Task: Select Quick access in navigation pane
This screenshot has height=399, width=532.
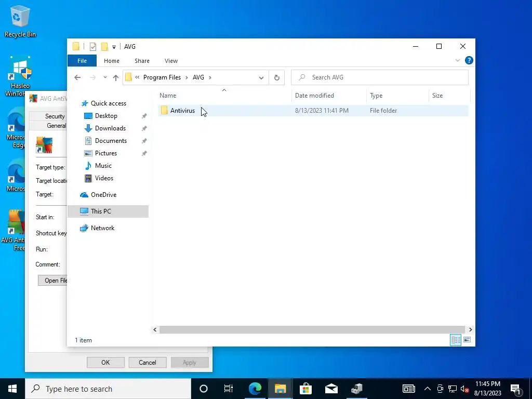Action: coord(108,103)
